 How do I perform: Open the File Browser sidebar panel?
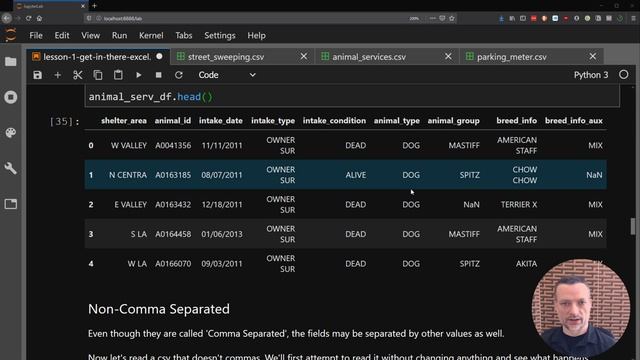[x=11, y=62]
